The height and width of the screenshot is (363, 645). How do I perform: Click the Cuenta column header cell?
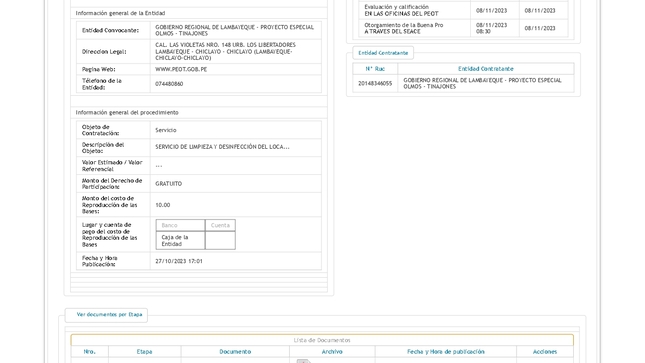220,225
